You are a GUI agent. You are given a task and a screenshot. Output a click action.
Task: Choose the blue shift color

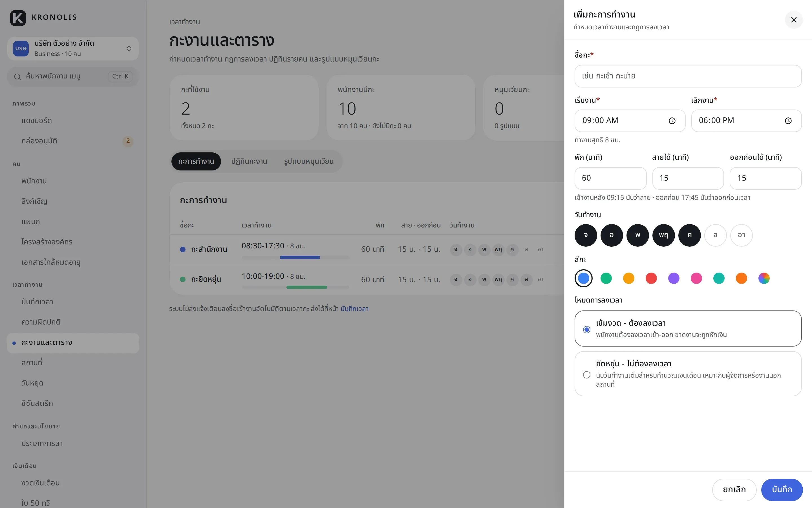point(584,279)
